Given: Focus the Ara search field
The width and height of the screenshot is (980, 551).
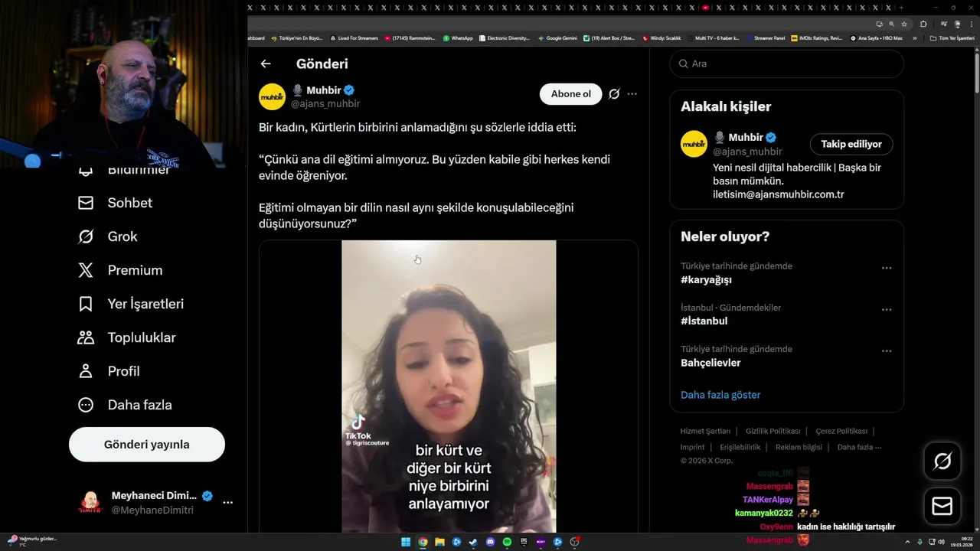Looking at the screenshot, I should click(x=787, y=64).
